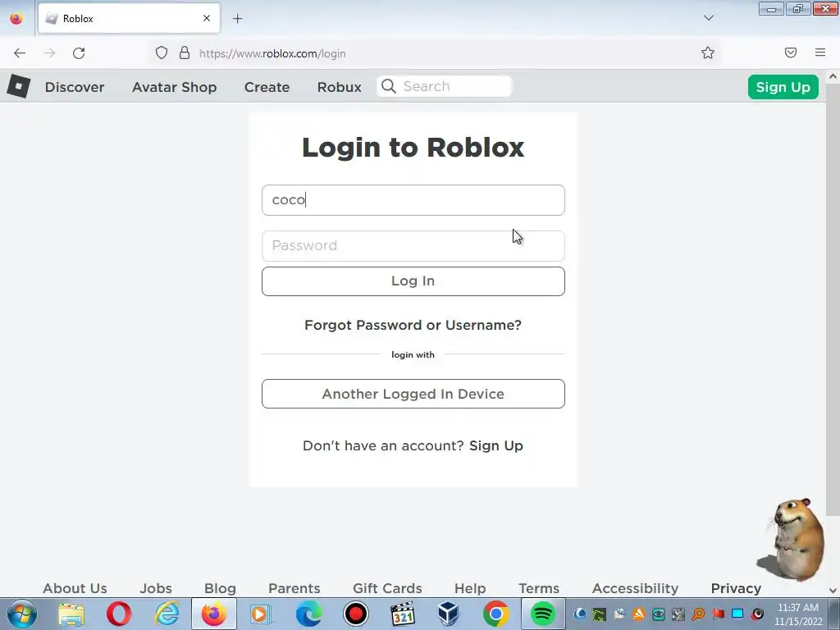Open the About Us footer link
Image resolution: width=840 pixels, height=630 pixels.
[x=75, y=588]
